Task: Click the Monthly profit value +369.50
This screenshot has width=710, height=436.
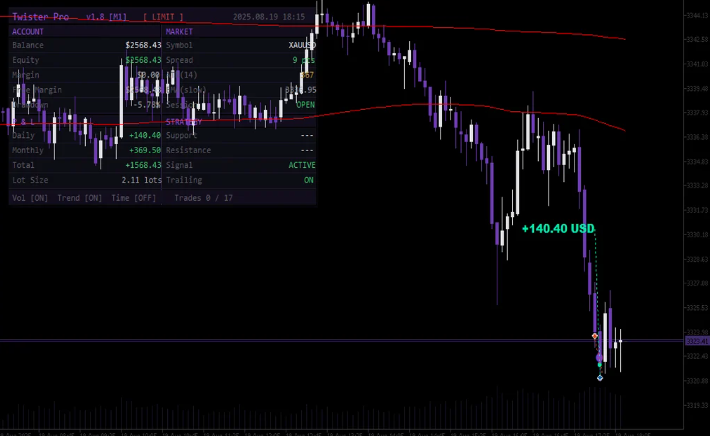Action: (x=145, y=150)
